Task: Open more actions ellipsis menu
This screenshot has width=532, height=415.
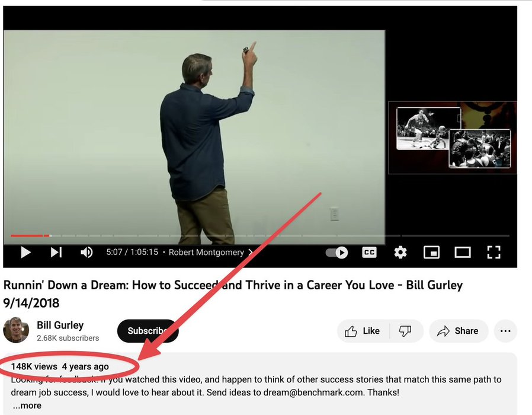Action: coord(505,331)
